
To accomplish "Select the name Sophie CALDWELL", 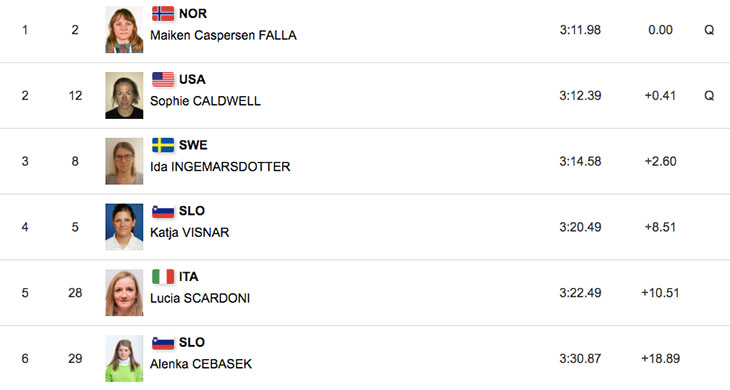I will coord(205,101).
